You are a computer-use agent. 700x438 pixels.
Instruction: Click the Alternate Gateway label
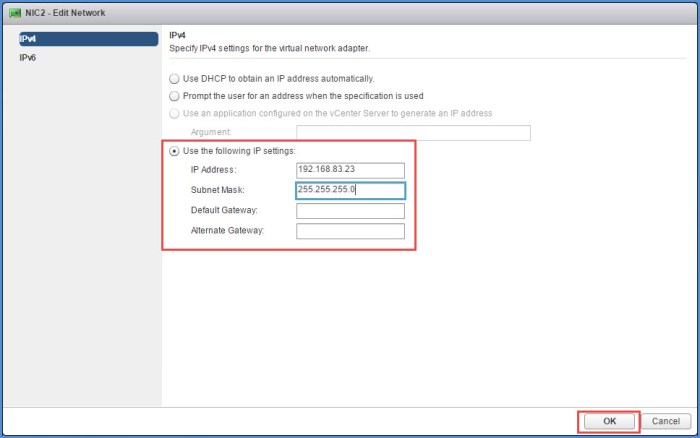coord(227,230)
